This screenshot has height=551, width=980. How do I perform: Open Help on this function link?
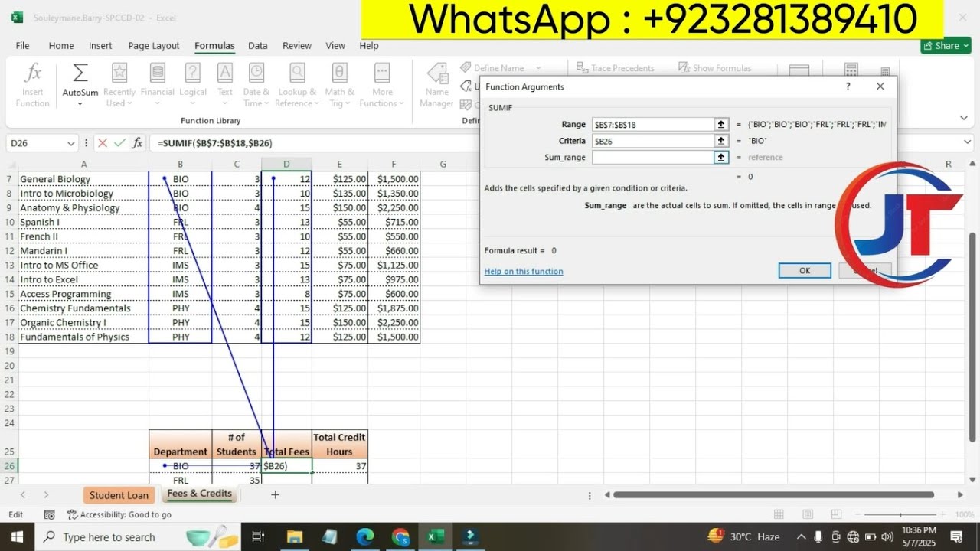click(524, 272)
